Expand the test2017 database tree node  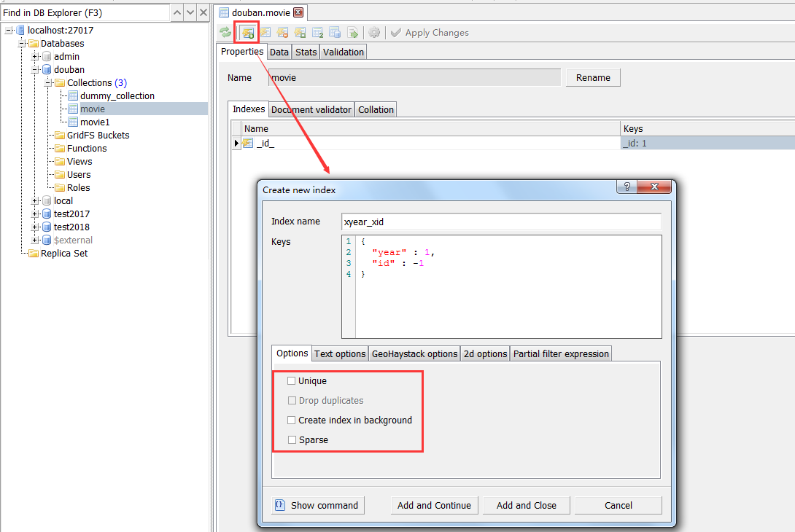click(x=35, y=214)
